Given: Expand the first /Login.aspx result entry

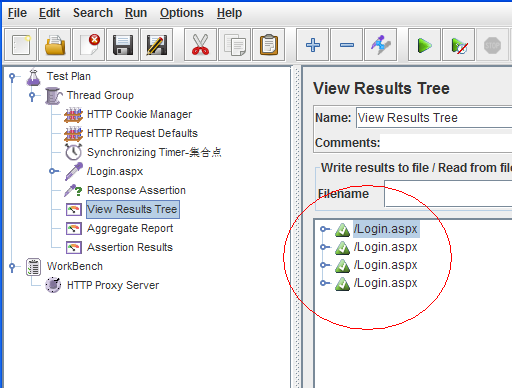Looking at the screenshot, I should (x=324, y=229).
